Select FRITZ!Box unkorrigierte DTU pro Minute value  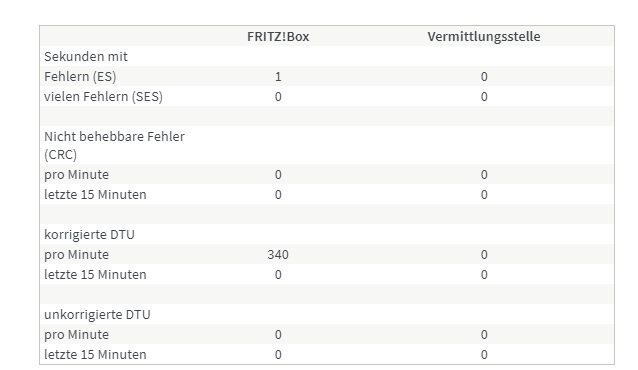278,335
